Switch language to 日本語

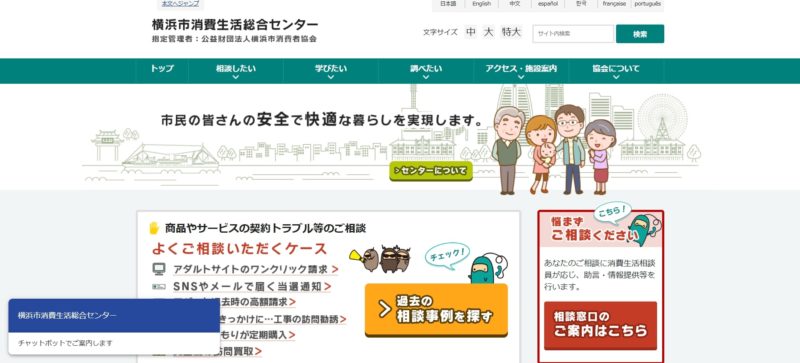coord(448,4)
